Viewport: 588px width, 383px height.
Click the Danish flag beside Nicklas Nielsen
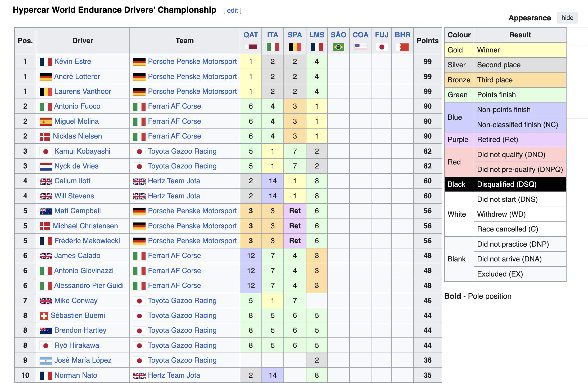[x=45, y=136]
